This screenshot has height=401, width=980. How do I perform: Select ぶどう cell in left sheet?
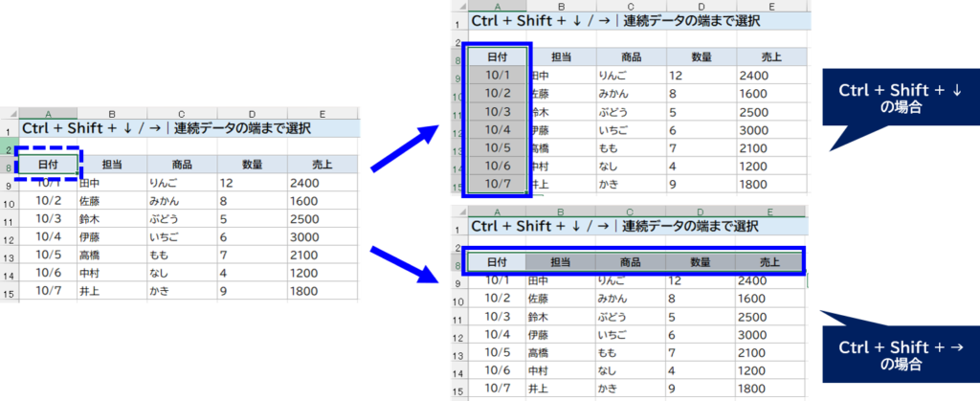pos(182,219)
